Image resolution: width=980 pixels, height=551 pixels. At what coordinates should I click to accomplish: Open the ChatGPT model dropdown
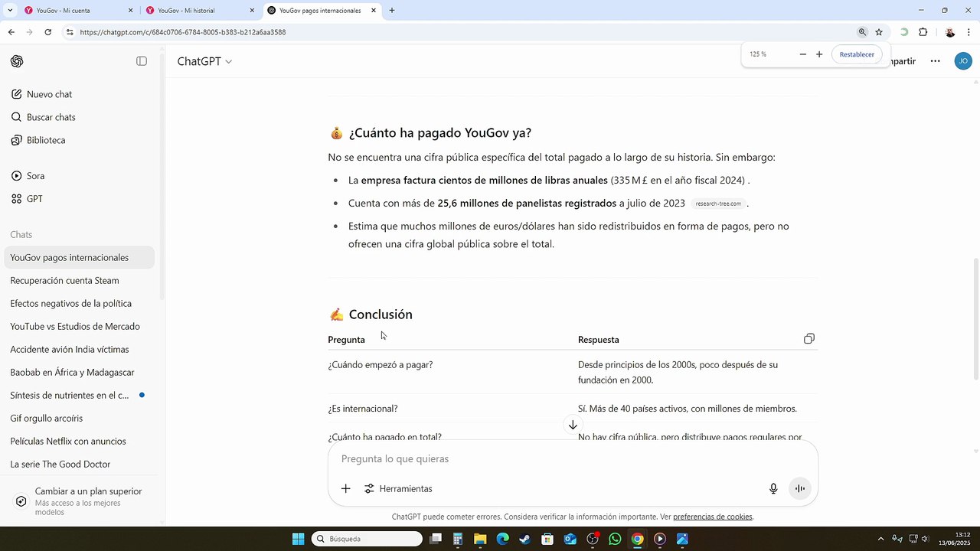click(x=204, y=61)
